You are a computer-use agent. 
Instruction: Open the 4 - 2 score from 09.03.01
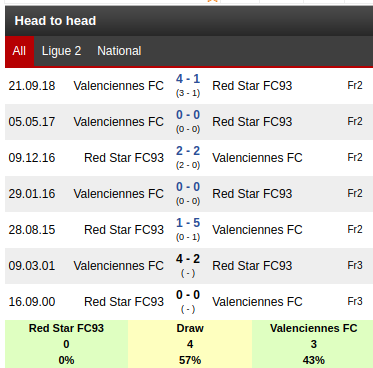click(x=188, y=259)
